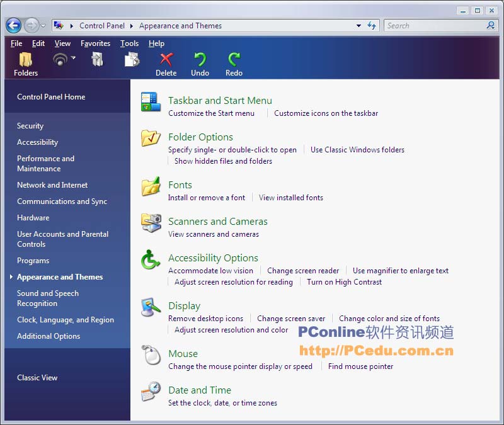
Task: Open the recent pages dropdown arrow
Action: click(x=43, y=26)
